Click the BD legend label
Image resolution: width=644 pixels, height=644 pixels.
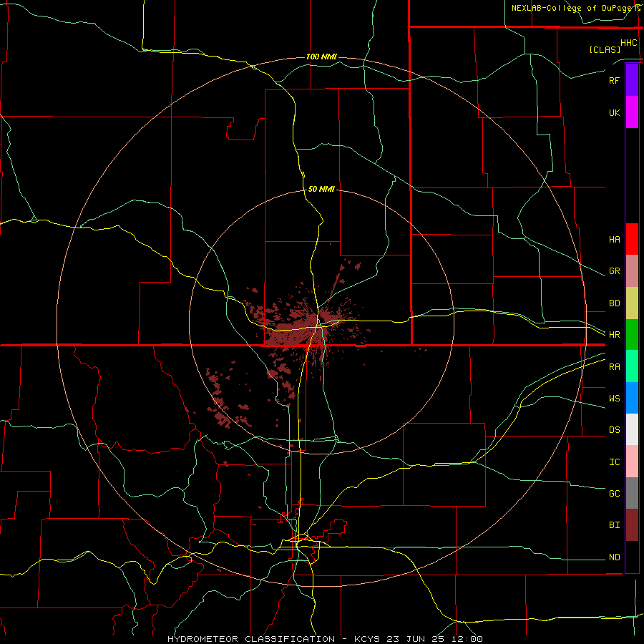614,303
